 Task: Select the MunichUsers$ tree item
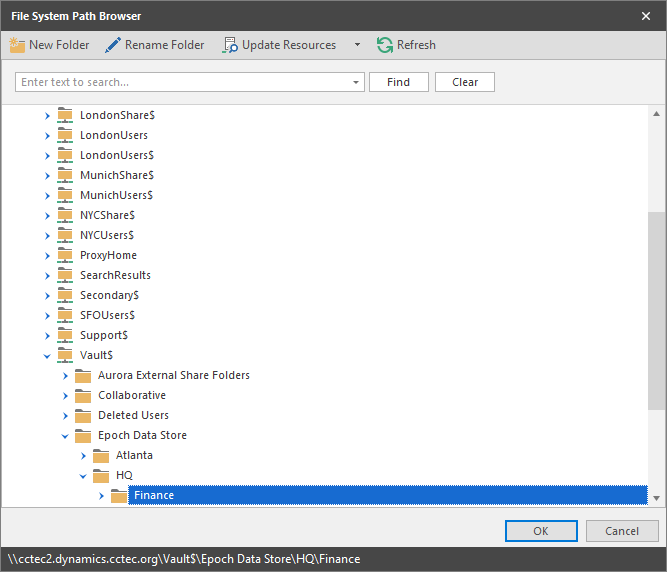117,195
